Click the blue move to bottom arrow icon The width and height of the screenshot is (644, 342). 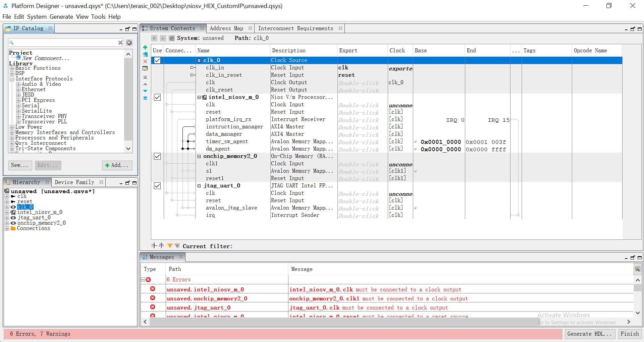pos(145,98)
